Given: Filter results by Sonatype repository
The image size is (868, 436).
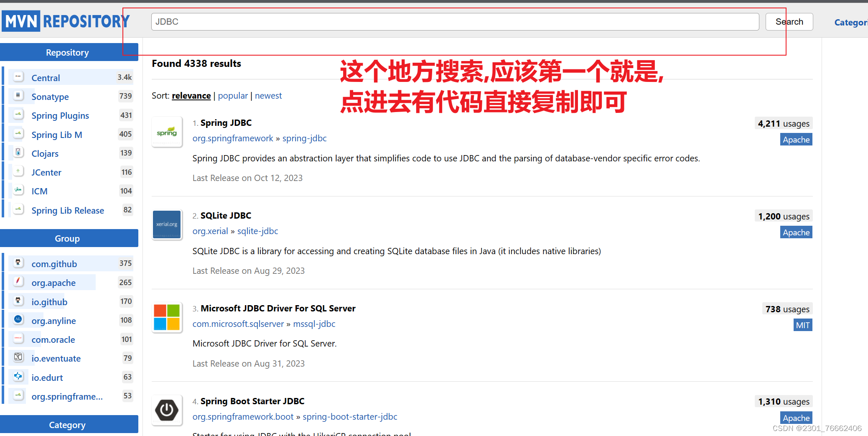Looking at the screenshot, I should tap(50, 97).
